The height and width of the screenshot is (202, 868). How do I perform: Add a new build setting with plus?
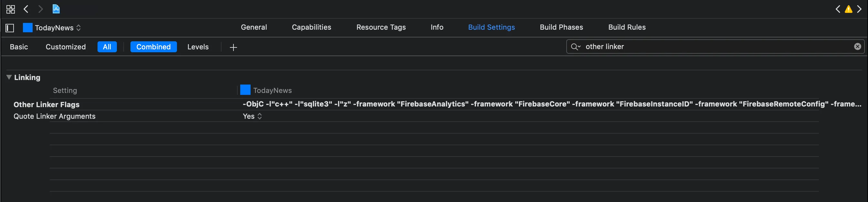click(233, 47)
